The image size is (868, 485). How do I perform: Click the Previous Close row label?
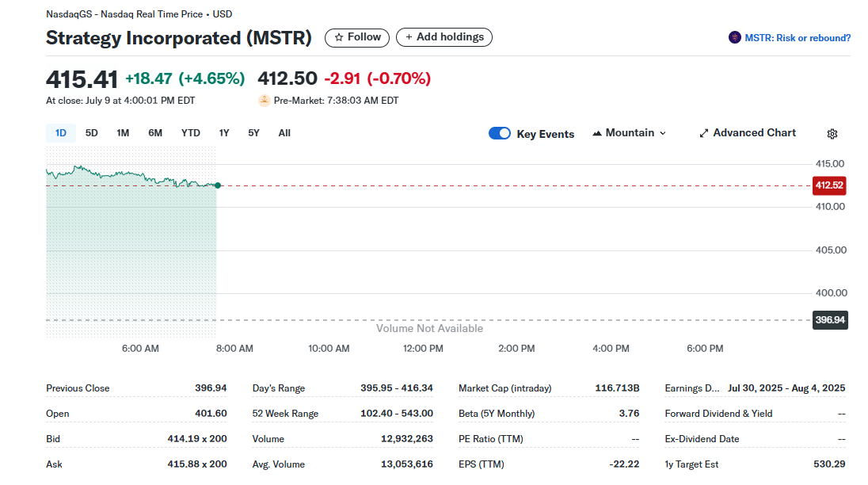coord(78,388)
